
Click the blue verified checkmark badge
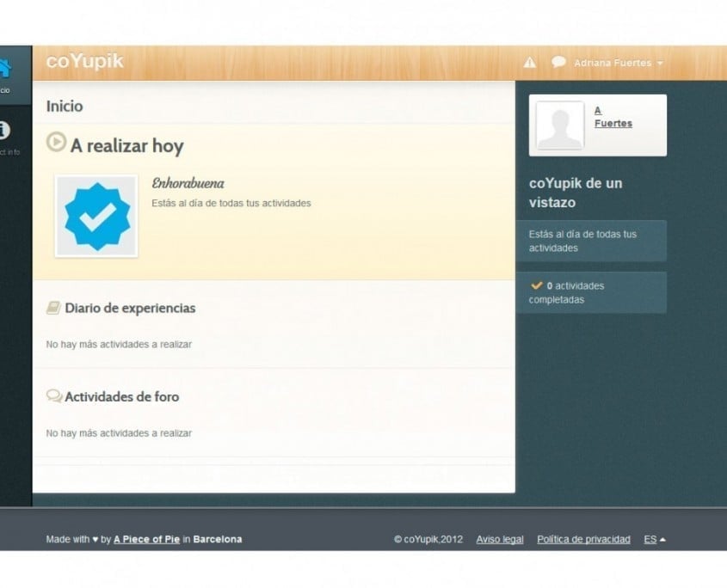coord(96,216)
